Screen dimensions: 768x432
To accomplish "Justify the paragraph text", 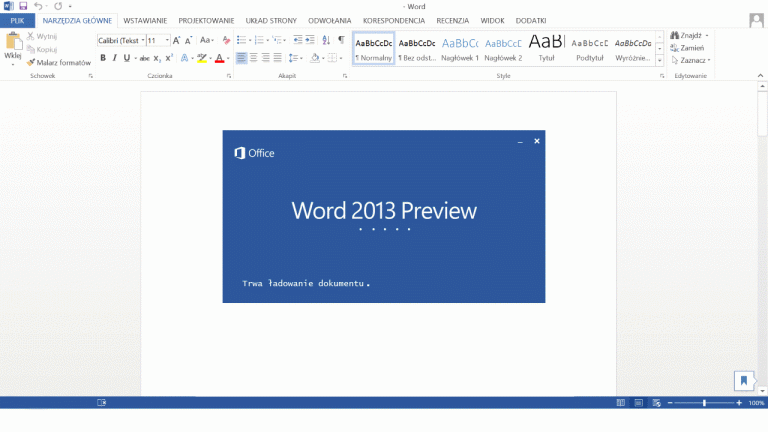I will tap(278, 58).
